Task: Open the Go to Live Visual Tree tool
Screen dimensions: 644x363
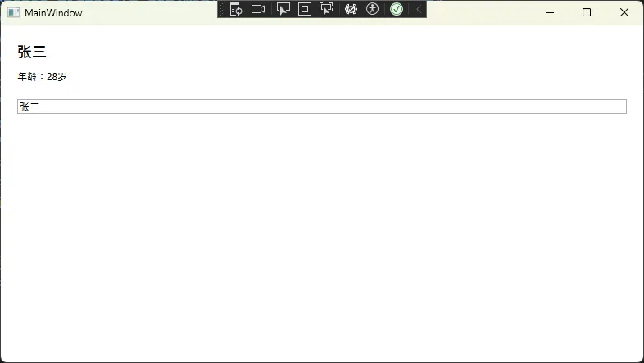Action: click(x=237, y=9)
